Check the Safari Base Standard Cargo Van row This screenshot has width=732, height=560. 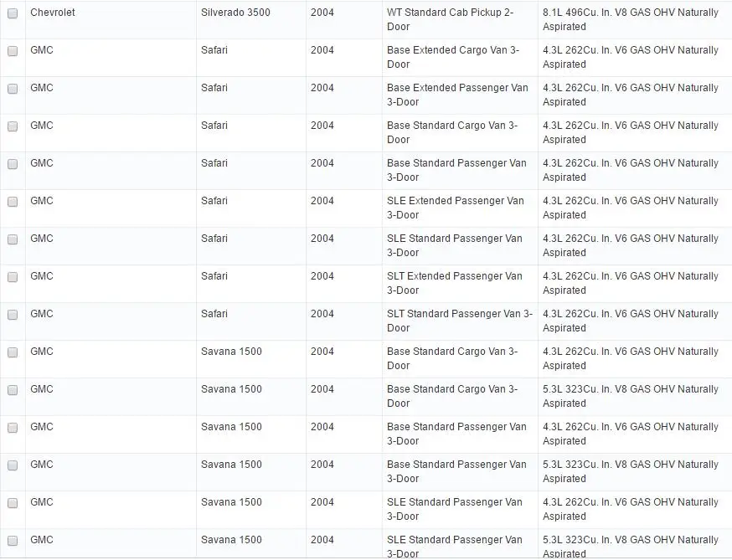tap(13, 126)
